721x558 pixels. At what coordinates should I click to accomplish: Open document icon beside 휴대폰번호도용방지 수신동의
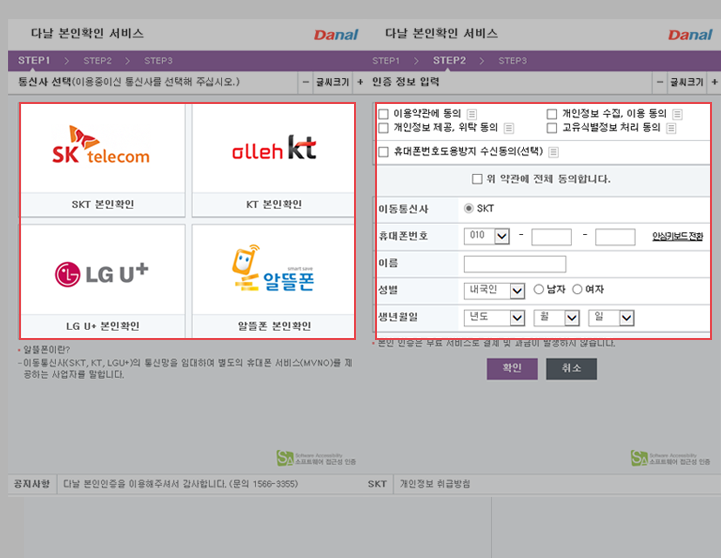[553, 153]
